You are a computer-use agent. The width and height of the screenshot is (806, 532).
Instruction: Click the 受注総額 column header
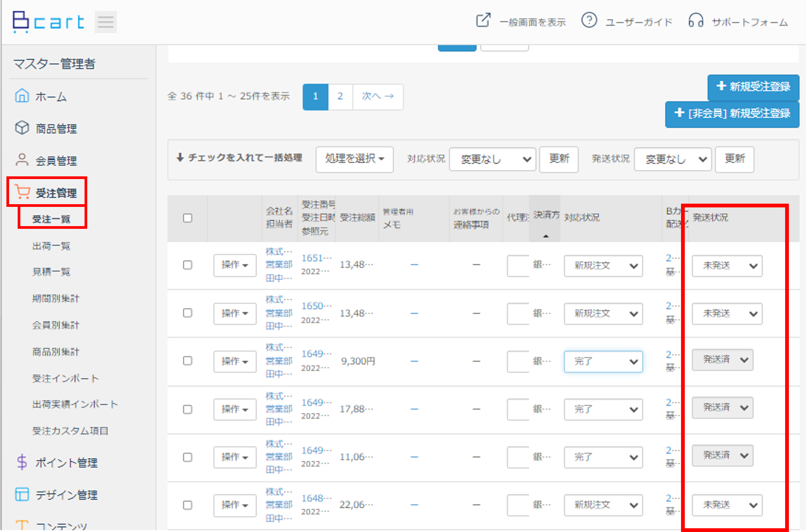357,218
